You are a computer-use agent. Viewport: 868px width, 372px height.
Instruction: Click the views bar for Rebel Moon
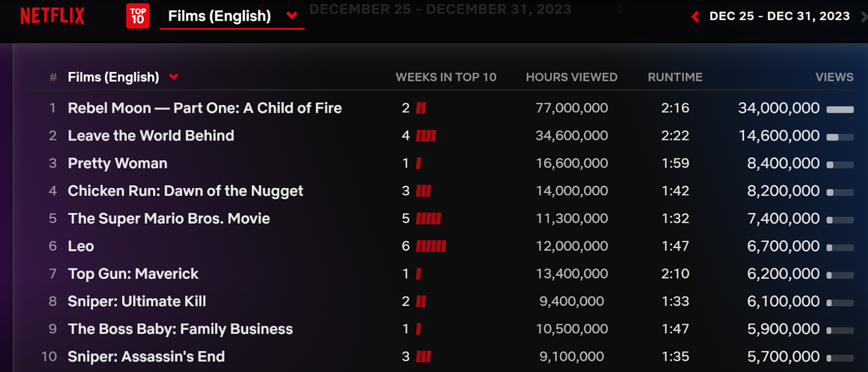[x=840, y=109]
